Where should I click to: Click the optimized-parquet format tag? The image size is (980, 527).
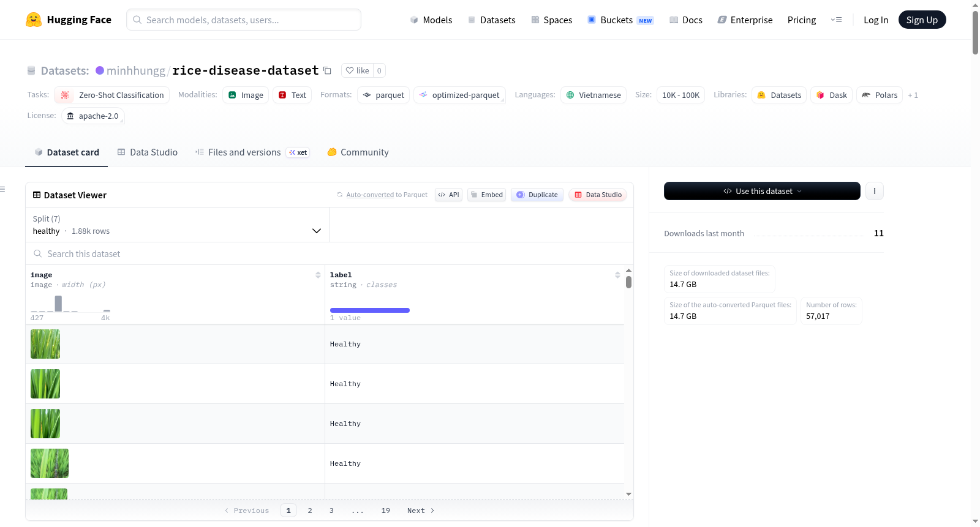459,95
